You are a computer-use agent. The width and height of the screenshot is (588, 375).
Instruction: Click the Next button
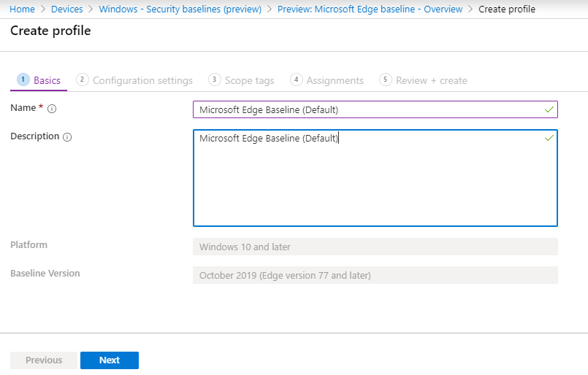pos(110,360)
